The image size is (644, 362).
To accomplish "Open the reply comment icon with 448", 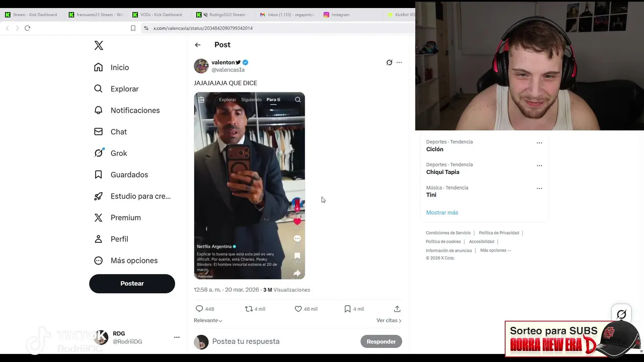I will (199, 309).
